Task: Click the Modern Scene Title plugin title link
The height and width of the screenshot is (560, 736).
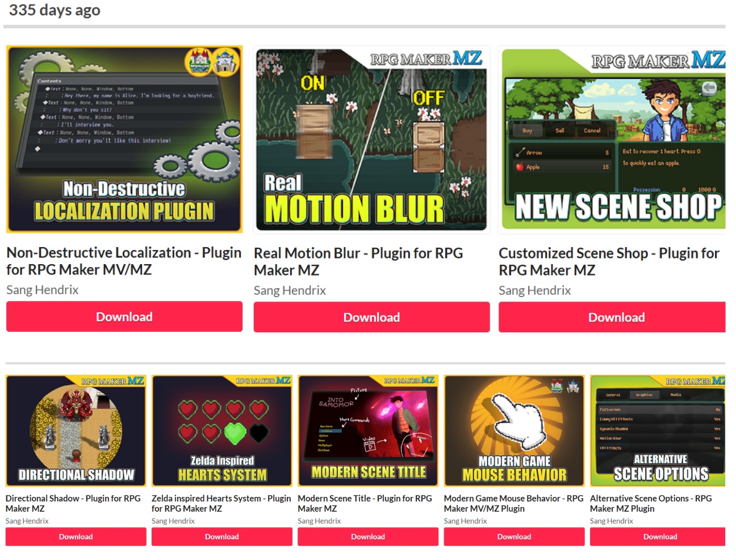Action: (365, 503)
